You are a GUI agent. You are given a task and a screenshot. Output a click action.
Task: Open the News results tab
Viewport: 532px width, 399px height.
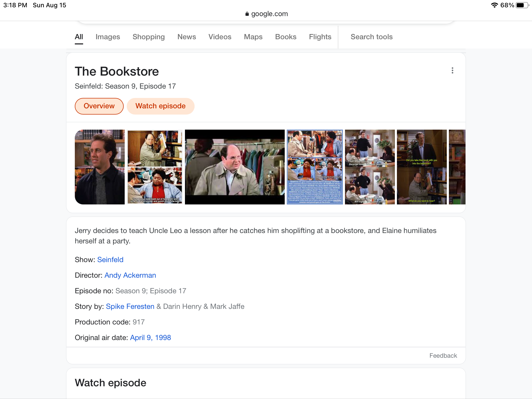point(187,37)
